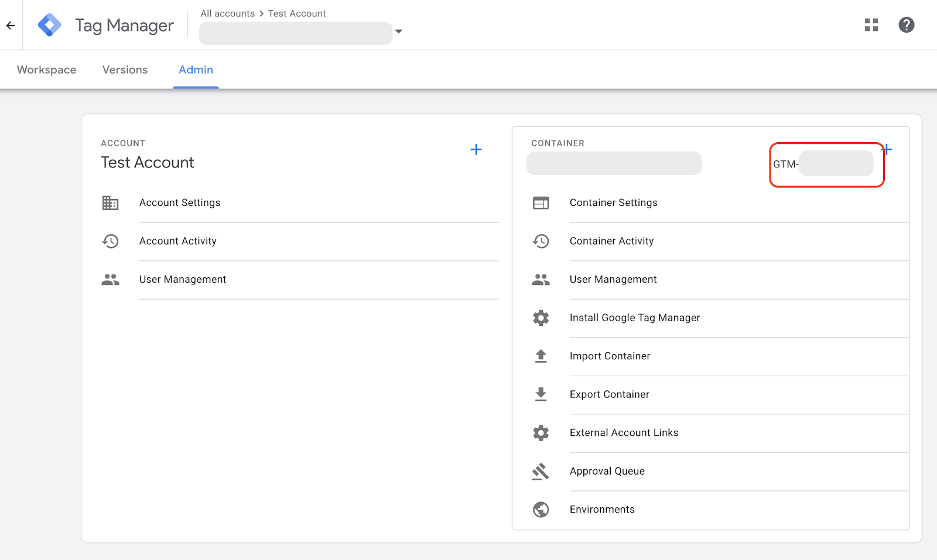Click the Container Settings window icon
The height and width of the screenshot is (560, 937).
(x=541, y=202)
